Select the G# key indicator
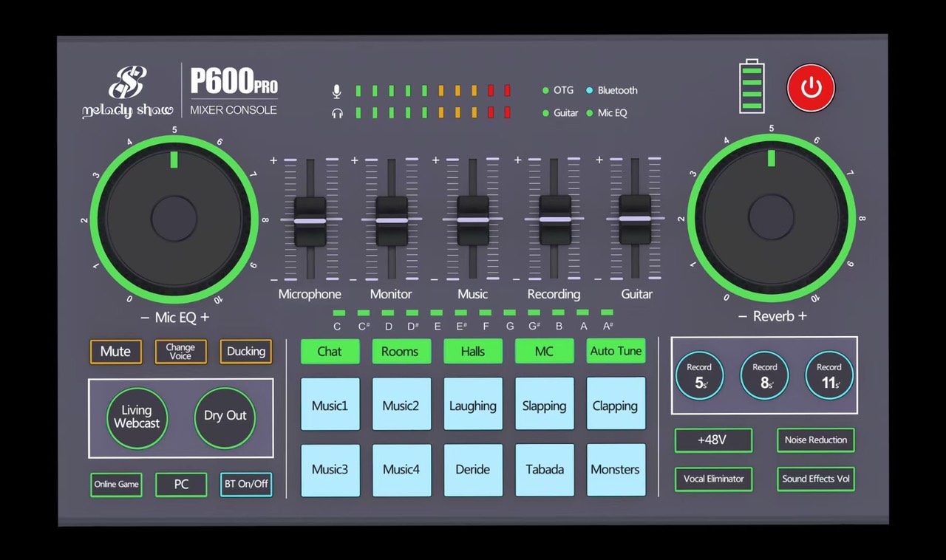 point(534,313)
